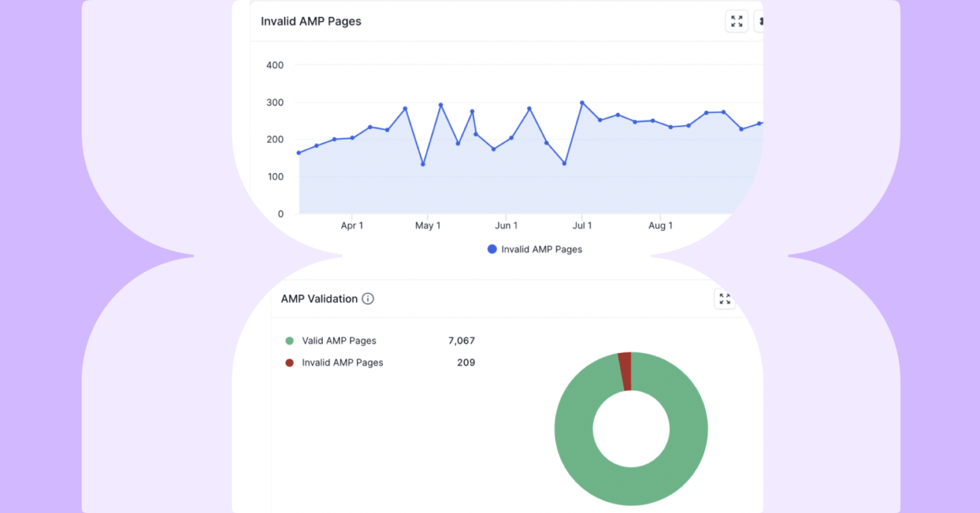The image size is (980, 513).
Task: Click the Jul 1 axis label
Action: 583,225
